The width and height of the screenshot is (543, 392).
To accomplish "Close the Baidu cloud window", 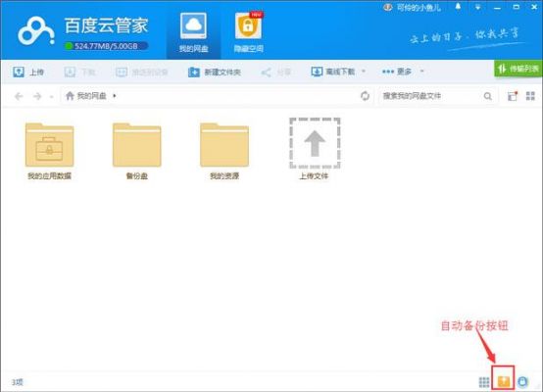I will pyautogui.click(x=534, y=7).
